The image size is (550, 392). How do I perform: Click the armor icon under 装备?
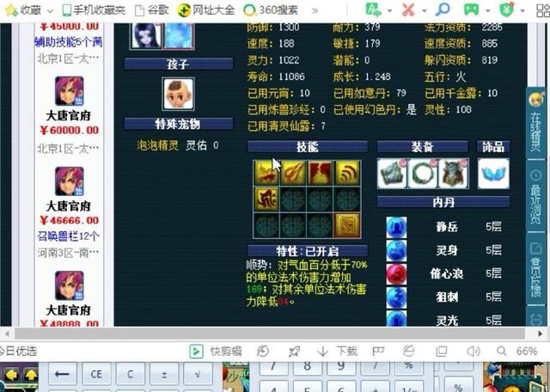pyautogui.click(x=392, y=174)
